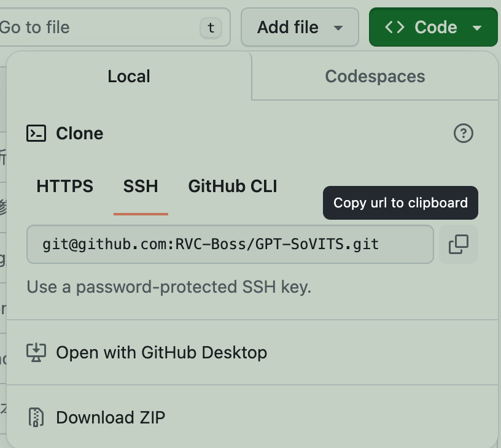Open the clone help question mark icon
Screen dimensions: 501x448
pyautogui.click(x=464, y=133)
